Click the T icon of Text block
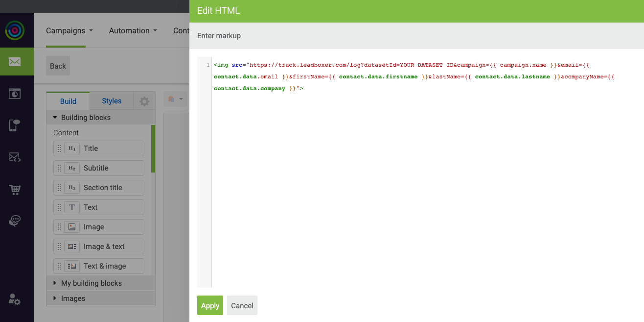Image resolution: width=644 pixels, height=322 pixels. [72, 207]
